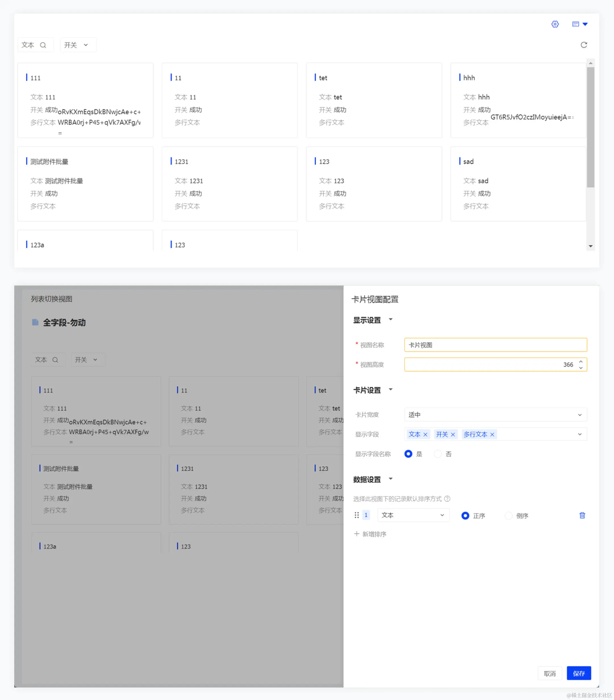Image resolution: width=614 pixels, height=700 pixels.
Task: Select 否 for 显示字段名称
Action: pyautogui.click(x=437, y=454)
